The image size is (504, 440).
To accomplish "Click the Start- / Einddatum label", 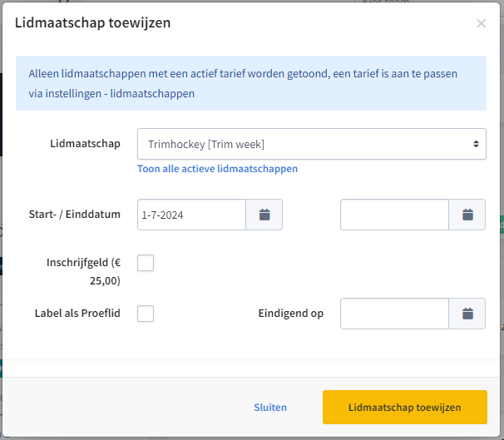I will pos(75,214).
